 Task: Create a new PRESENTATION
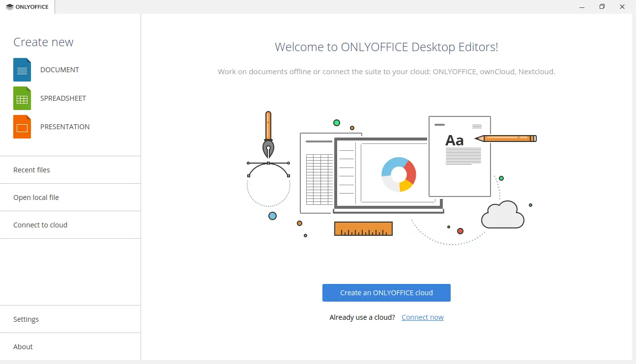pyautogui.click(x=65, y=127)
